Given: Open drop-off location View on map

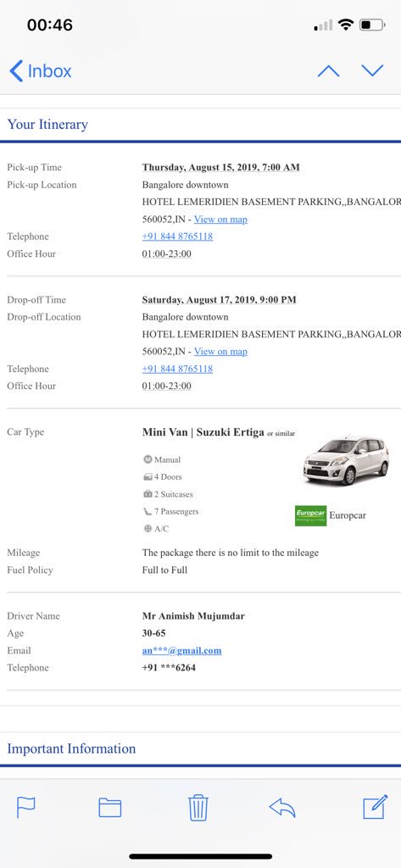Looking at the screenshot, I should click(220, 352).
